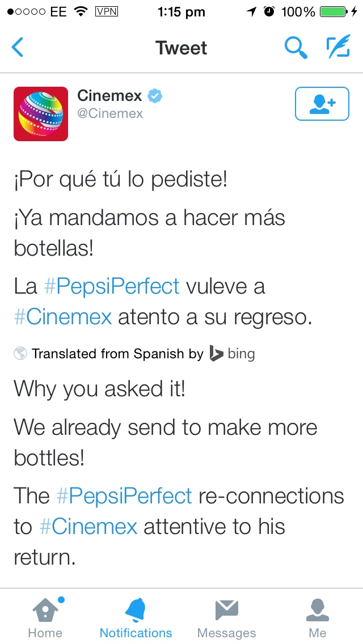Viewport: 363px width, 644px height.
Task: Switch to the Messages tab
Action: pos(226,618)
